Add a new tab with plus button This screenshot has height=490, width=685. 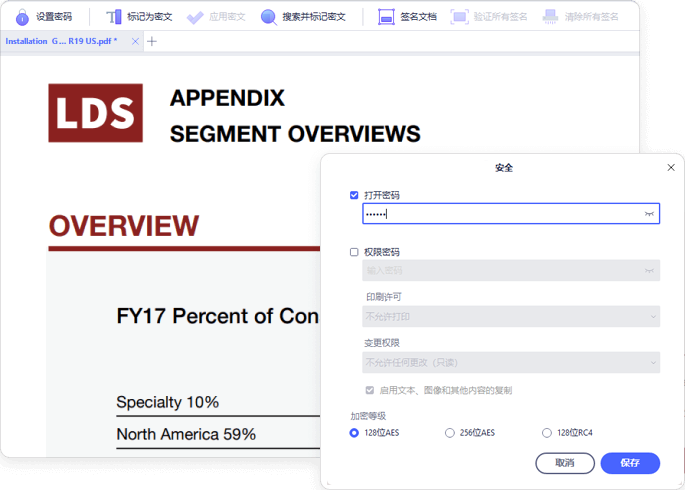coord(152,42)
